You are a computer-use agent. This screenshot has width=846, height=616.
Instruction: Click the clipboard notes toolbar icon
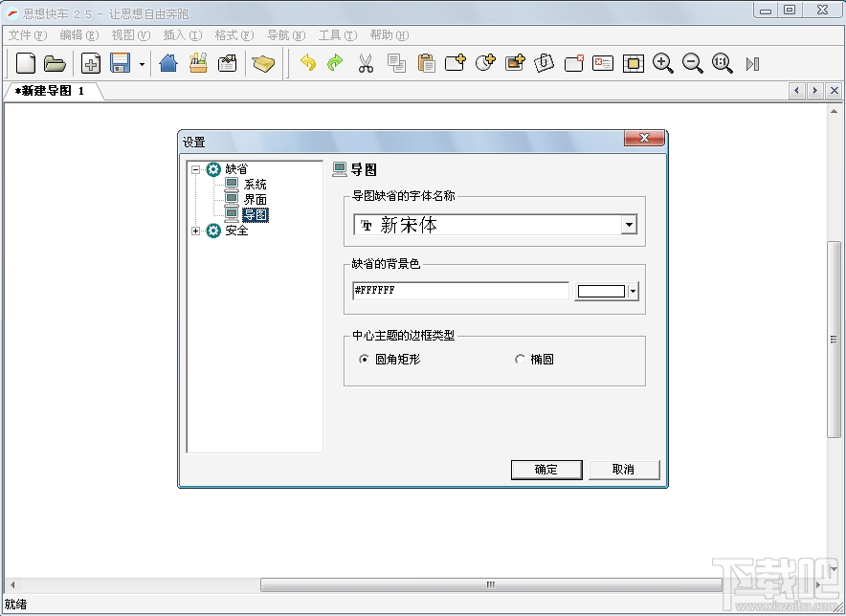pyautogui.click(x=227, y=63)
